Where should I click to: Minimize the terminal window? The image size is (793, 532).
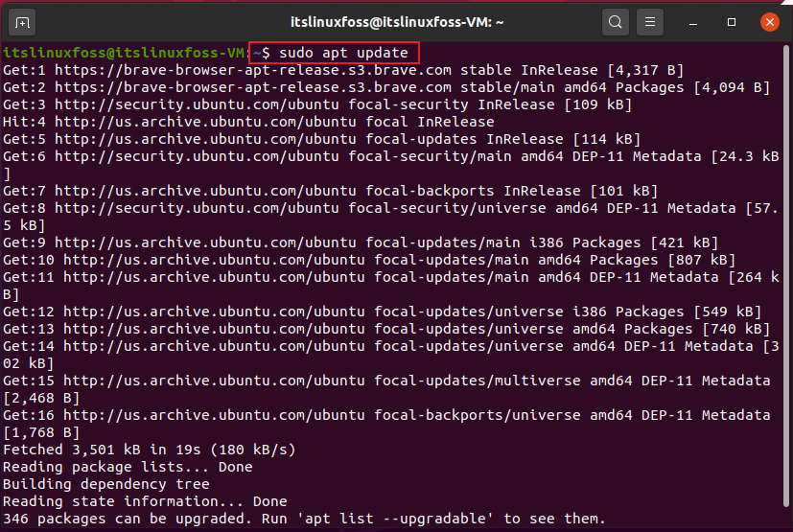[x=693, y=23]
